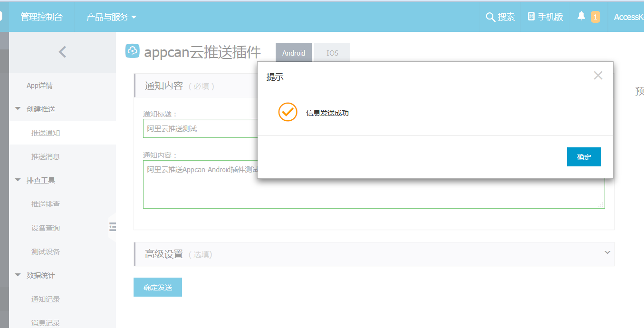This screenshot has width=644, height=328.
Task: Click the 通知标题 input field
Action: pyautogui.click(x=200, y=128)
